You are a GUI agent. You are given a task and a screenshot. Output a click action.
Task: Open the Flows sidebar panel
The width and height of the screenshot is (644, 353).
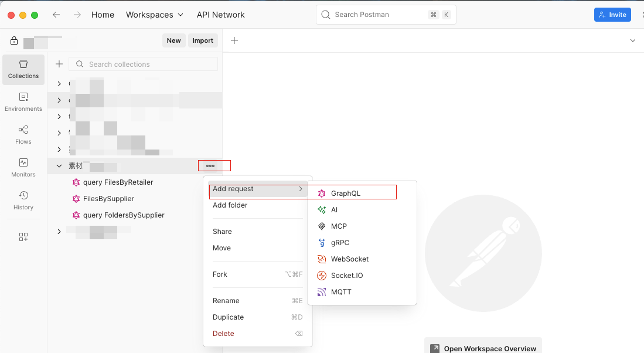click(23, 135)
